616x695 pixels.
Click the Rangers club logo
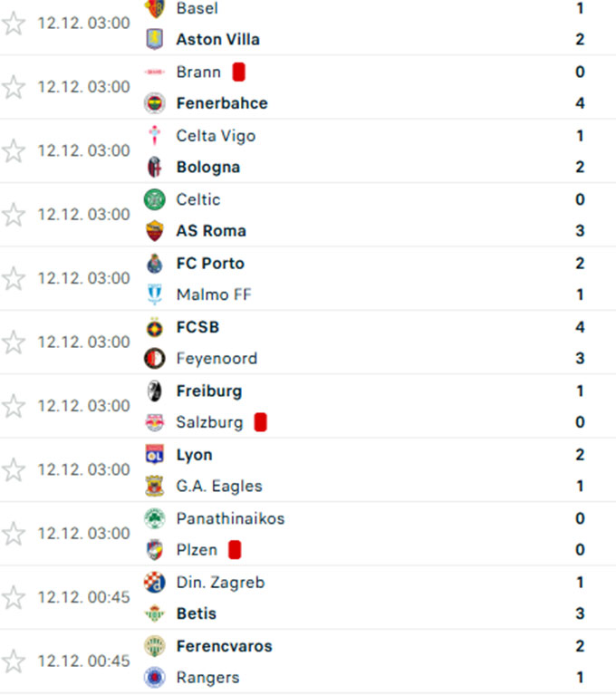coord(155,678)
